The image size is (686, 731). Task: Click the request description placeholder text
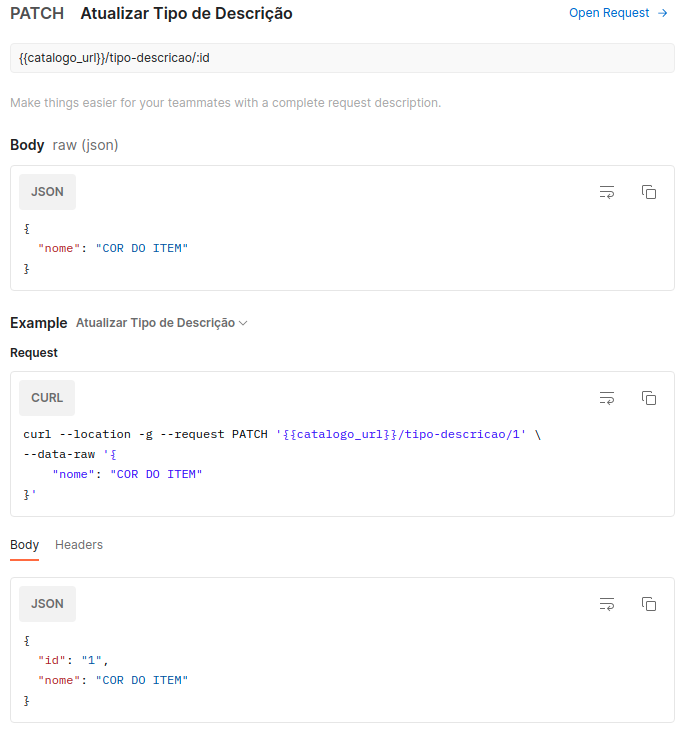pos(226,103)
